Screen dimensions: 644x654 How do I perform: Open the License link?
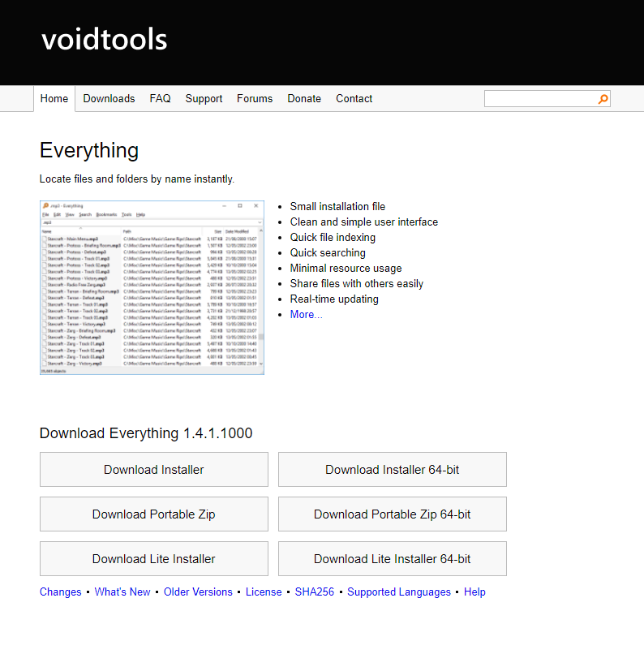(264, 592)
